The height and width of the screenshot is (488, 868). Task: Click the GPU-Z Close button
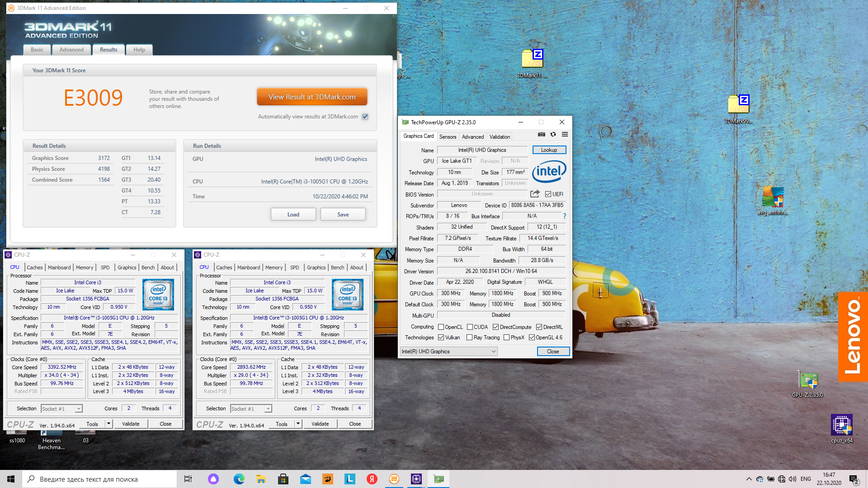click(x=553, y=352)
